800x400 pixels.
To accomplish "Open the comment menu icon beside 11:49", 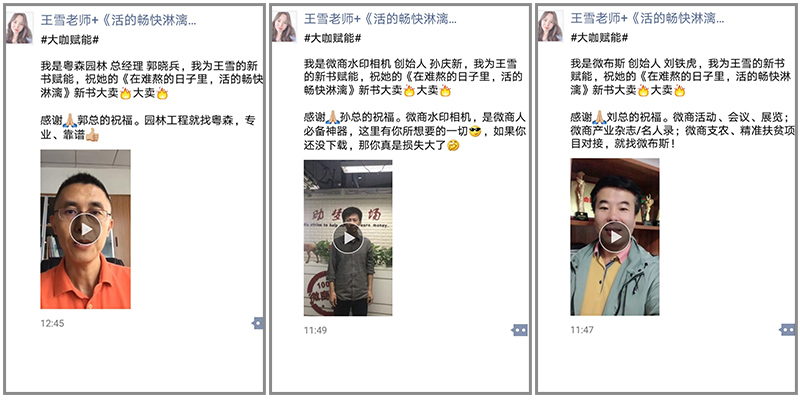I will tap(519, 330).
